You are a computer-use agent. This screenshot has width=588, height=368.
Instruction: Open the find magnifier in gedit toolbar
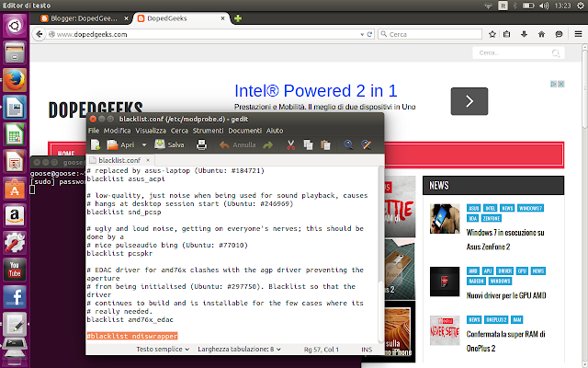pyautogui.click(x=348, y=145)
